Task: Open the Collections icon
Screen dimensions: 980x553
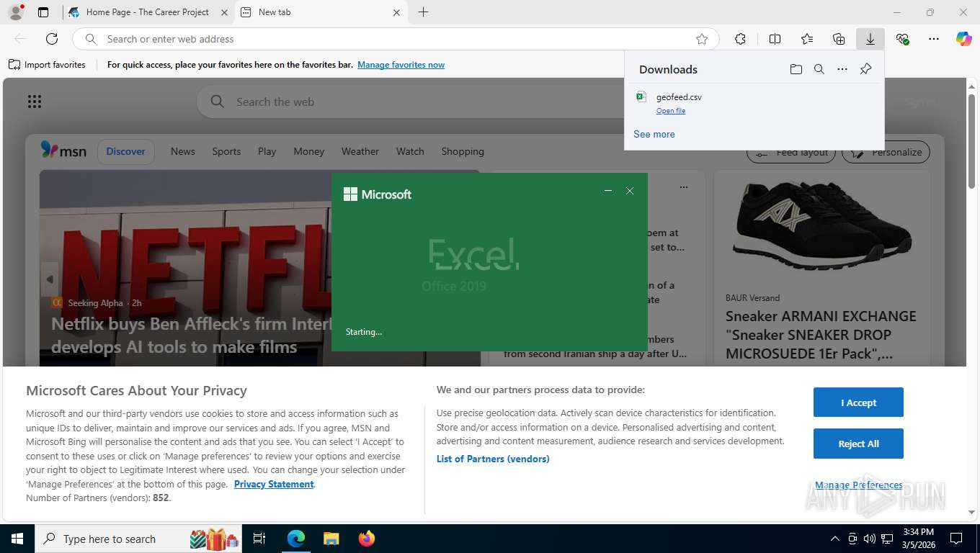Action: coord(839,39)
